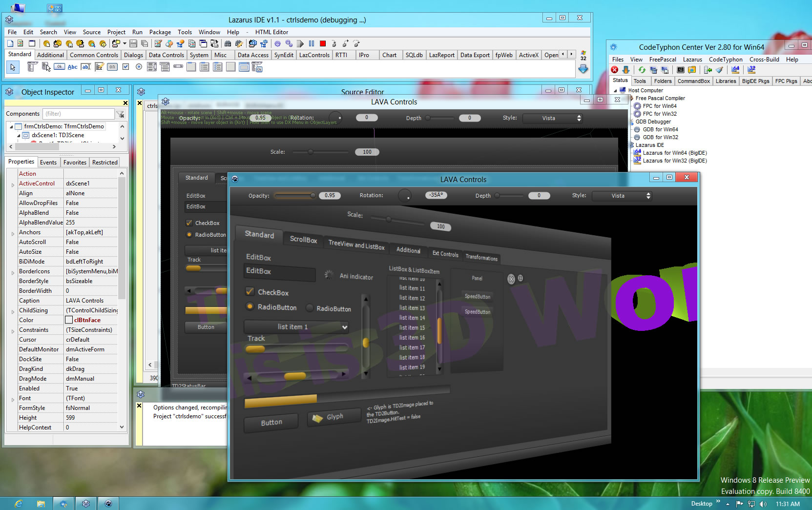This screenshot has height=510, width=812.
Task: Collapse the frmCtrlsDemo tree node
Action: pos(11,126)
